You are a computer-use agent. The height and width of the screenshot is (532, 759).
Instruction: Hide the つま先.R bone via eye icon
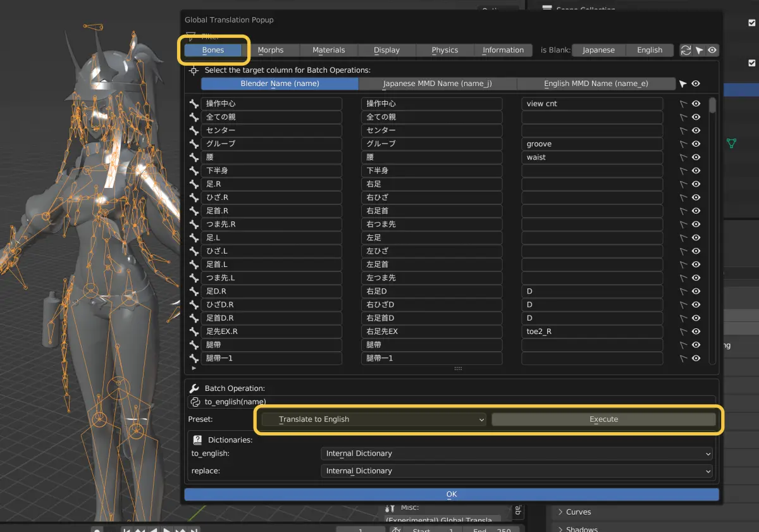[696, 224]
